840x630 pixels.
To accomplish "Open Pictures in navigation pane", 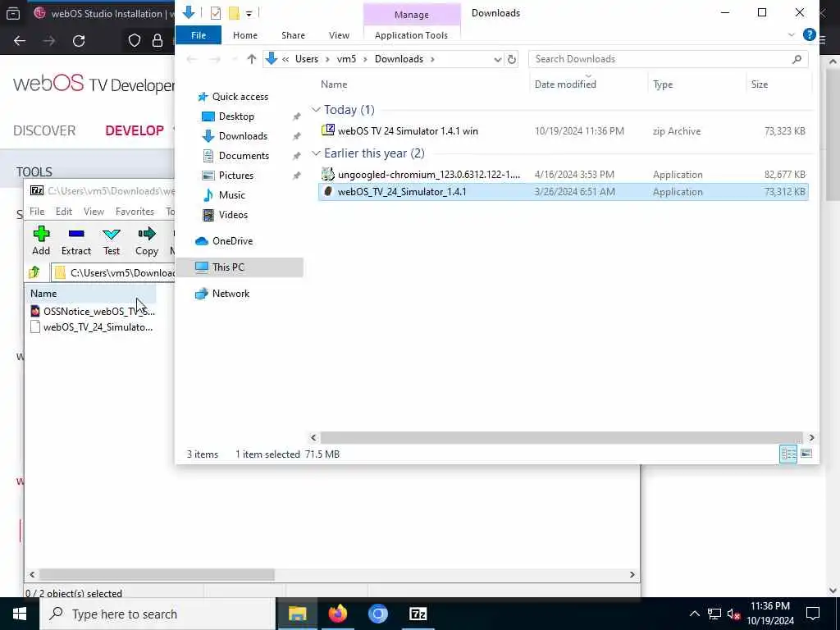I will point(235,176).
